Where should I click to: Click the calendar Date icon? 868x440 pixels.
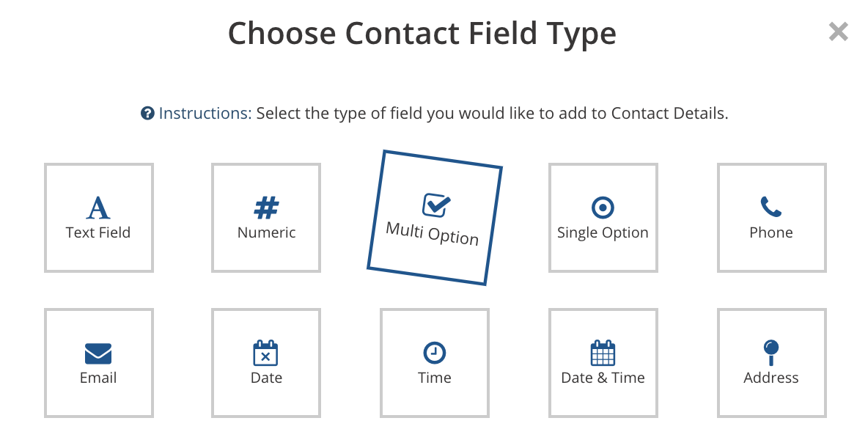[x=265, y=353]
